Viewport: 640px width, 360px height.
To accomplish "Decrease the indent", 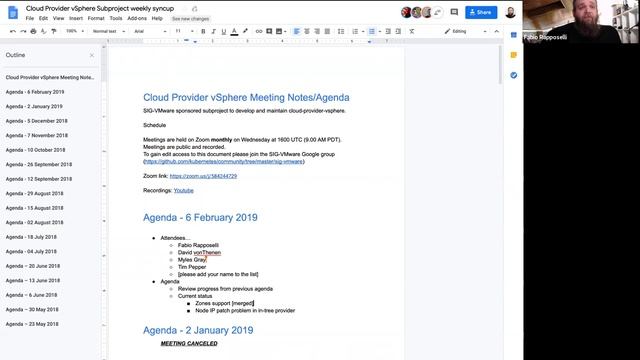I will pyautogui.click(x=388, y=31).
